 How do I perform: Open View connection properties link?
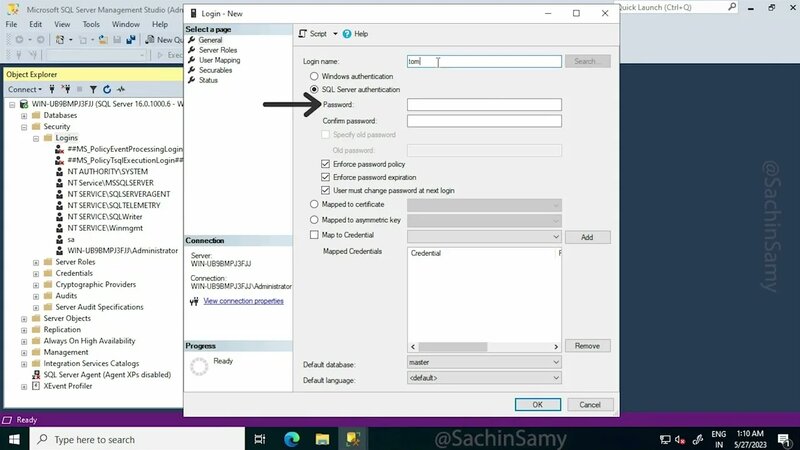coord(243,301)
